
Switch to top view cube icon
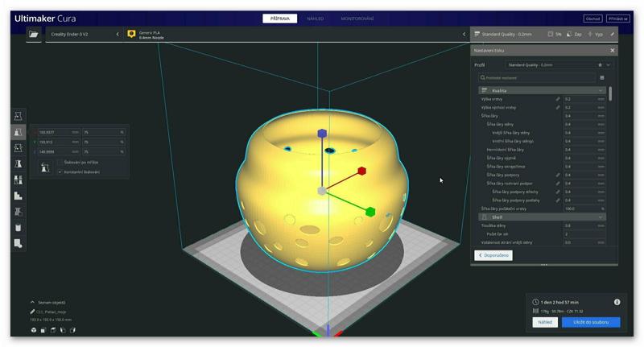pyautogui.click(x=53, y=330)
